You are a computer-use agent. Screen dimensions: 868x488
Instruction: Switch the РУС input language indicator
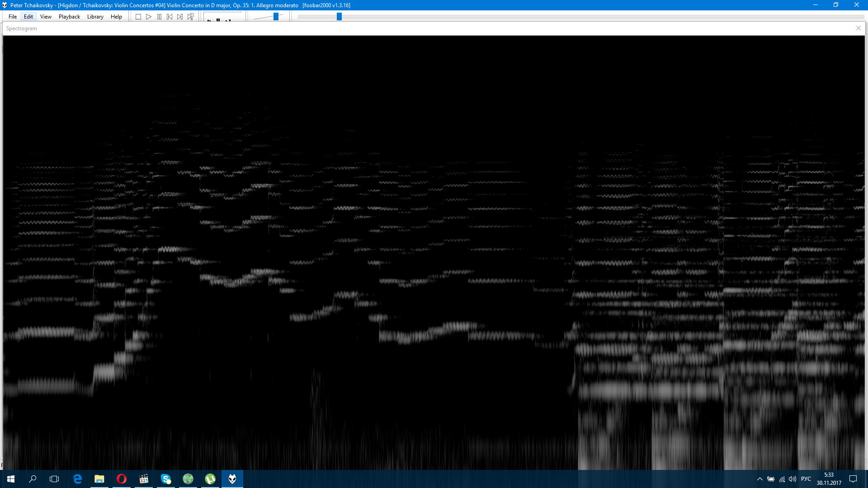coord(806,479)
